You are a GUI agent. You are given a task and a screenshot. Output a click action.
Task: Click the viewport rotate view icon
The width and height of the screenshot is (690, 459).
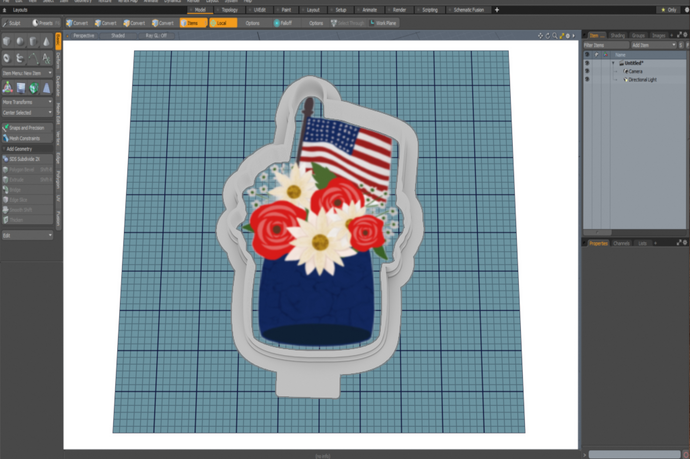coord(547,36)
